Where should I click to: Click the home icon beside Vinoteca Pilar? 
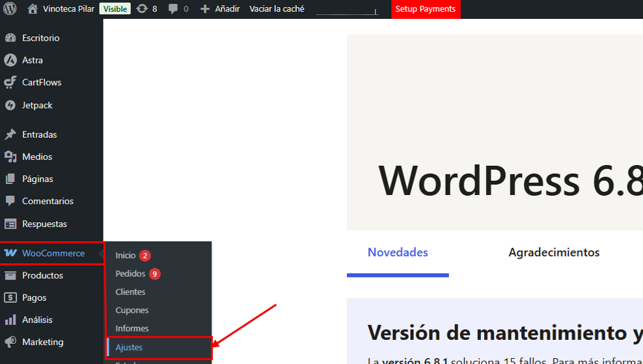(33, 8)
